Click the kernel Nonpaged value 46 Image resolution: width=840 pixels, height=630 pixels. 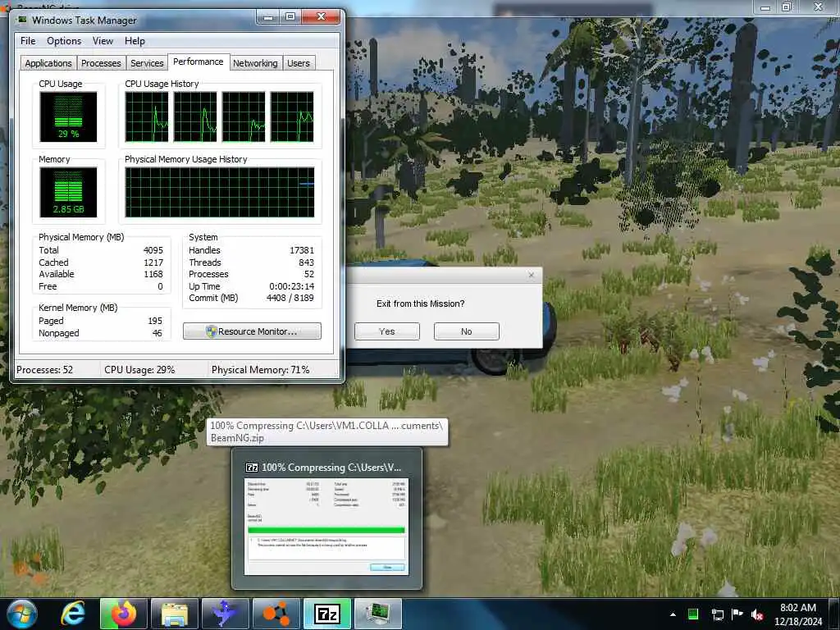pyautogui.click(x=157, y=333)
